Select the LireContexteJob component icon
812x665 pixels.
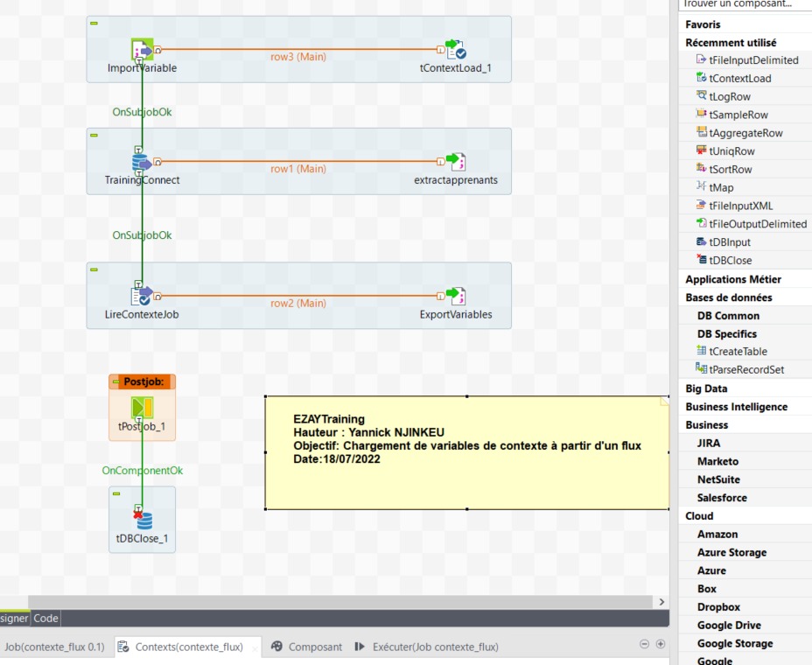point(142,296)
